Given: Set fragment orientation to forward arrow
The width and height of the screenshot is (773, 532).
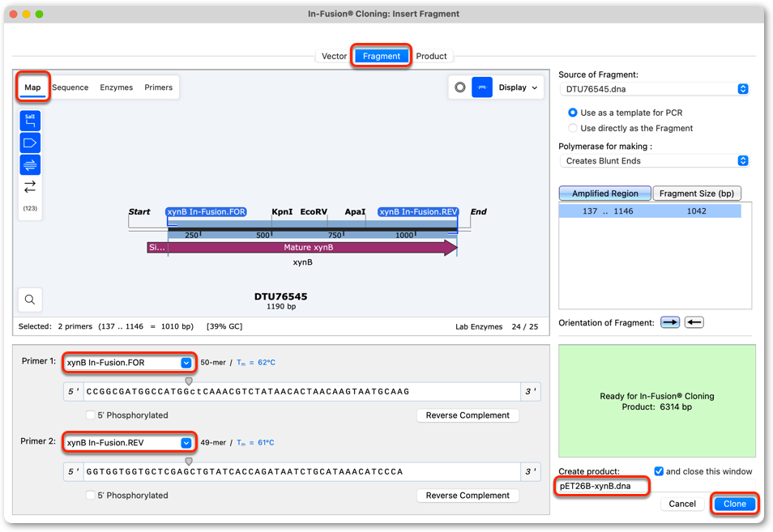Looking at the screenshot, I should coord(670,322).
